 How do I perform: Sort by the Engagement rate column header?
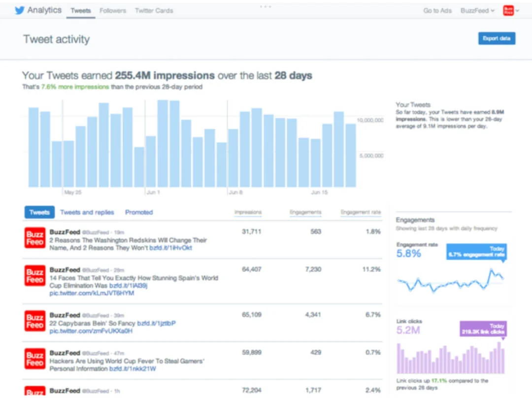pyautogui.click(x=361, y=212)
